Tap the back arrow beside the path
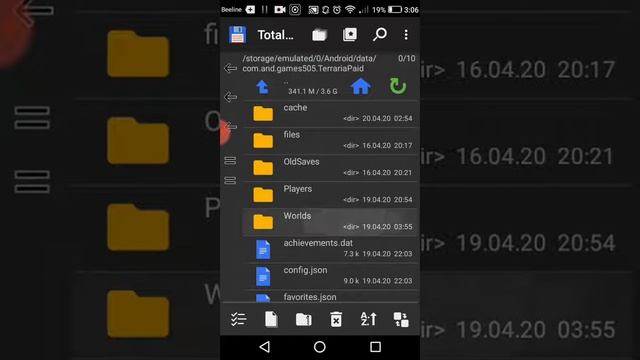The image size is (640, 360). coord(231,68)
